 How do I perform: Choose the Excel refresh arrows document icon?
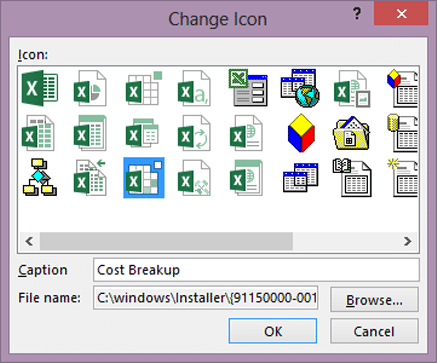(194, 133)
